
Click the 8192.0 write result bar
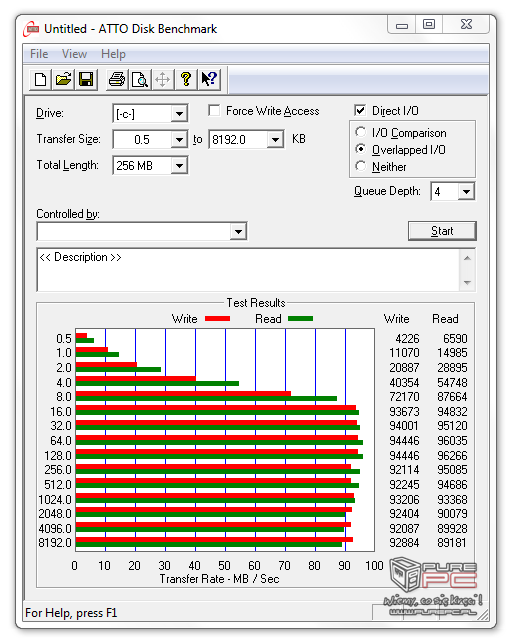(214, 540)
